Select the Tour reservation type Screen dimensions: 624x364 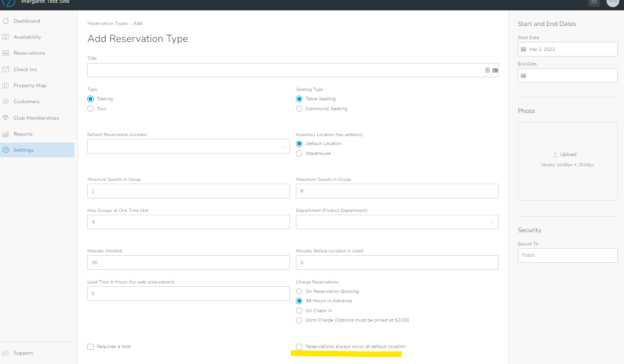click(x=90, y=108)
